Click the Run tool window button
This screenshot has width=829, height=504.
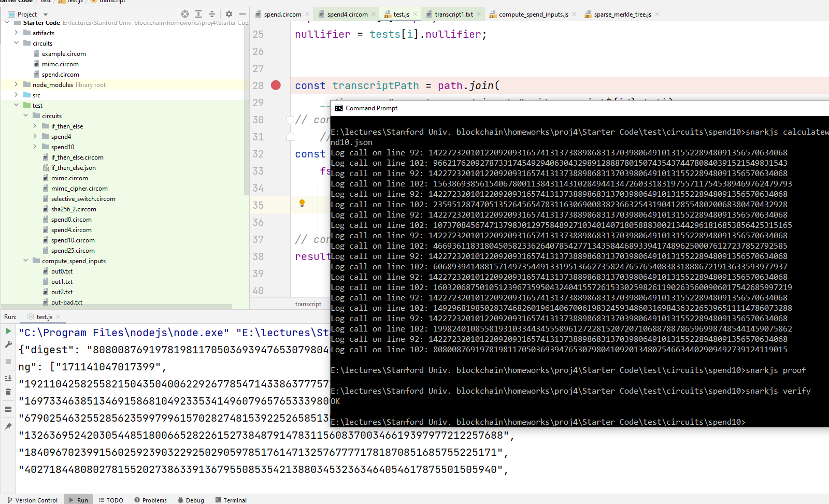[79, 500]
